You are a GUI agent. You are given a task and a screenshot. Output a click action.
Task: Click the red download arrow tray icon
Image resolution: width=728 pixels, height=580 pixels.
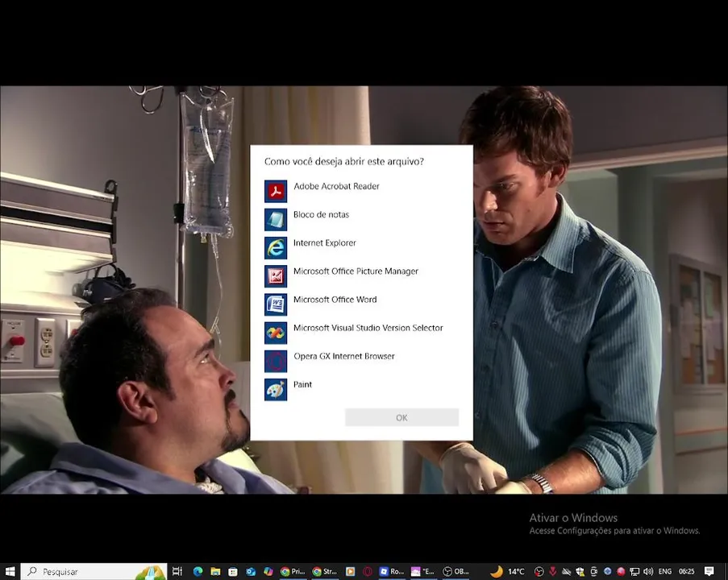point(552,571)
